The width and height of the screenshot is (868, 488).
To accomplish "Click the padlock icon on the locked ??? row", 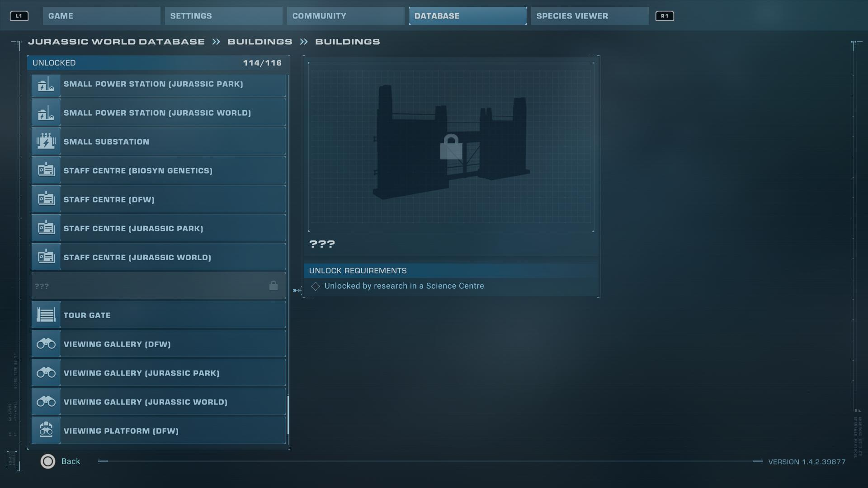I will (274, 286).
